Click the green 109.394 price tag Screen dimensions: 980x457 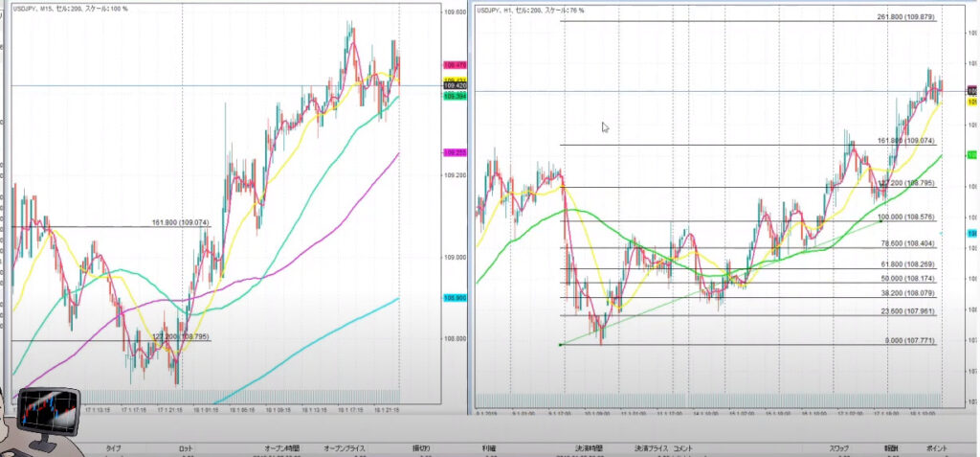point(455,96)
